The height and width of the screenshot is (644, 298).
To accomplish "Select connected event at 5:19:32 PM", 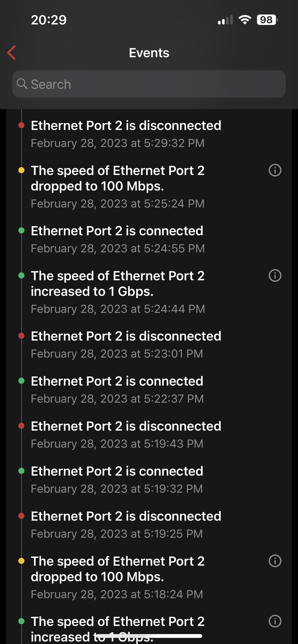I will (117, 479).
